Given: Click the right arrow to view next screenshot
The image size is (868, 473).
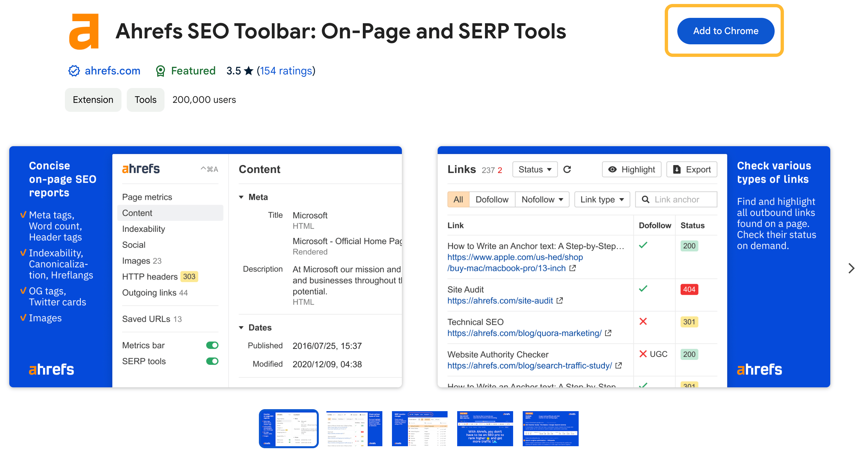Looking at the screenshot, I should pos(852,268).
